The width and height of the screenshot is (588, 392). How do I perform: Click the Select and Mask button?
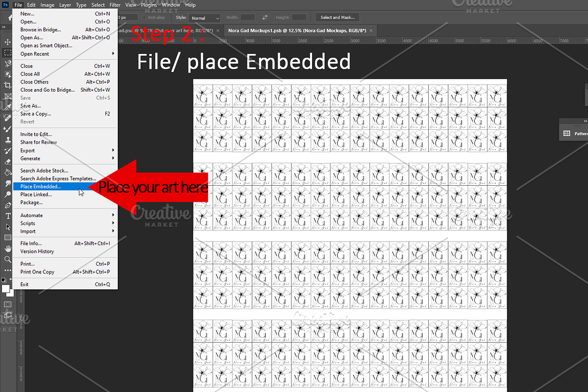tap(337, 18)
